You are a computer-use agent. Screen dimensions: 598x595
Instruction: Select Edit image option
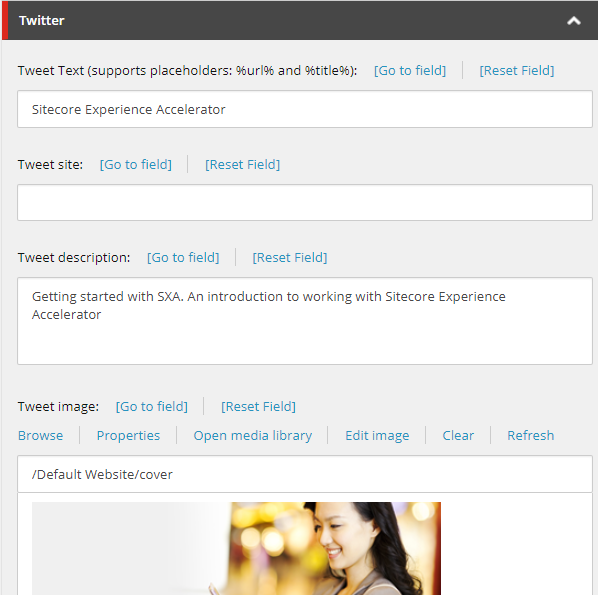(x=377, y=436)
